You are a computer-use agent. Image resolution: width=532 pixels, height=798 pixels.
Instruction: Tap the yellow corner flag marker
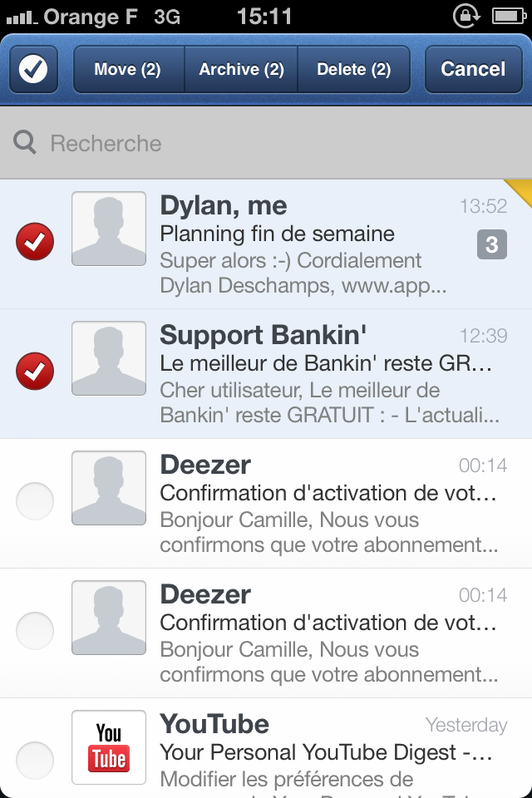click(521, 190)
